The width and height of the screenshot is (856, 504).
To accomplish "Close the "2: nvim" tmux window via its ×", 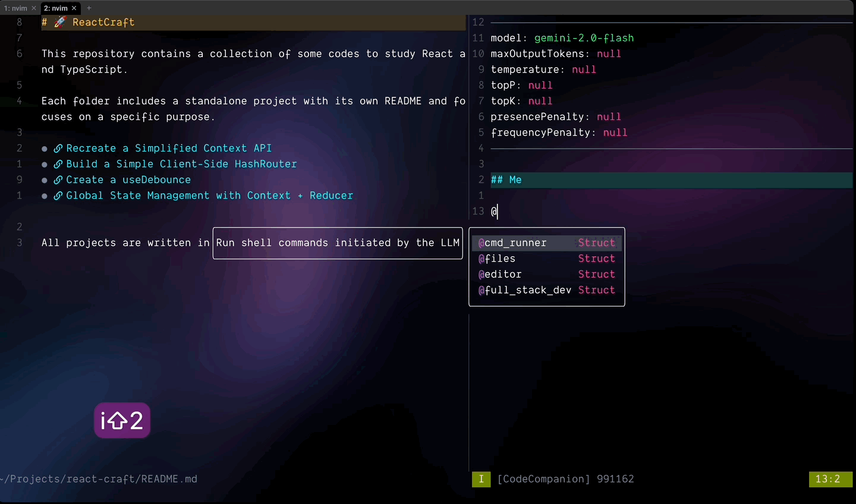I will 74,8.
